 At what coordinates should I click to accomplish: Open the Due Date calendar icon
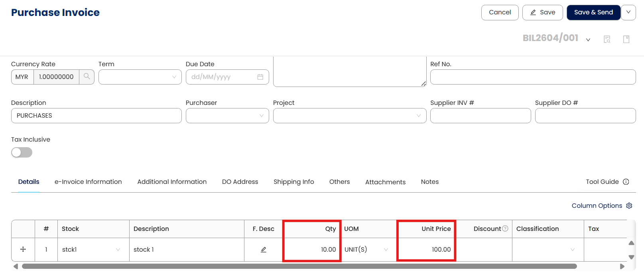point(260,77)
